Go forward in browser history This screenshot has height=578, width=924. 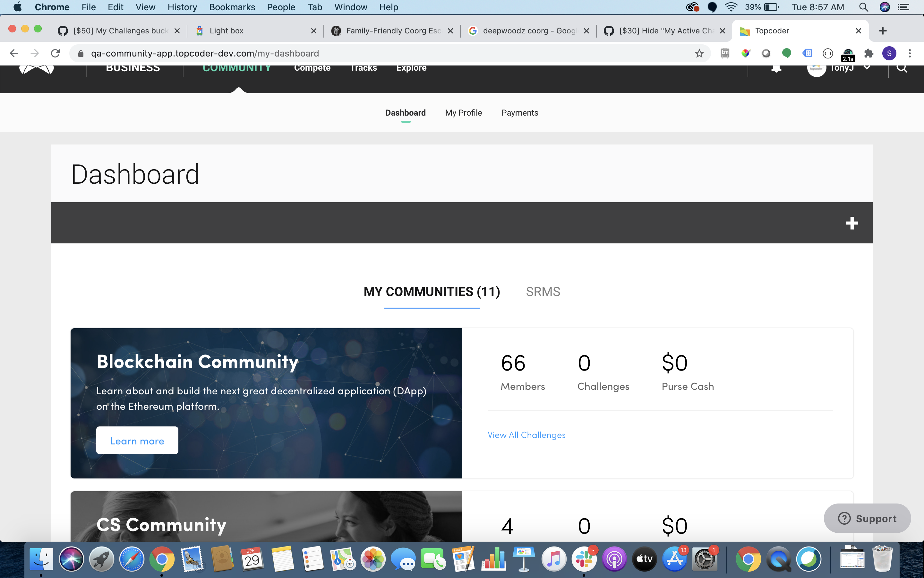point(35,53)
